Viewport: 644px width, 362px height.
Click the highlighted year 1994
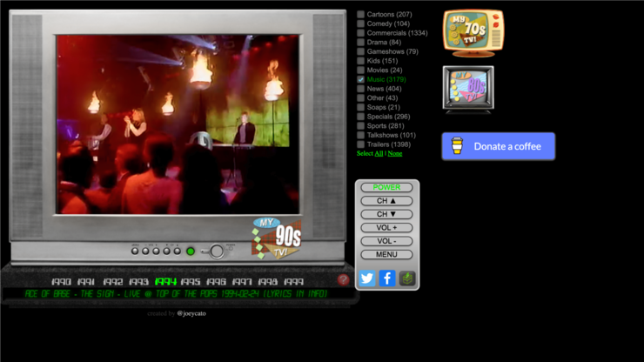(165, 281)
